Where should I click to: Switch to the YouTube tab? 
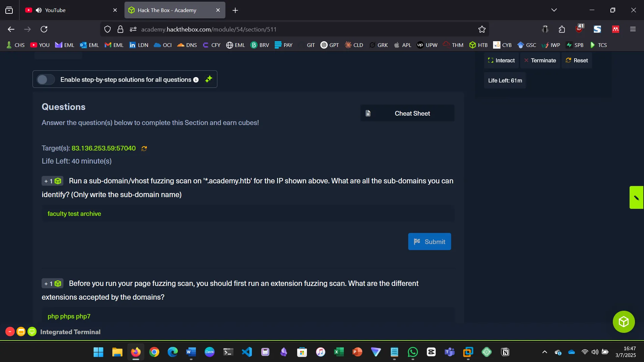tap(67, 10)
